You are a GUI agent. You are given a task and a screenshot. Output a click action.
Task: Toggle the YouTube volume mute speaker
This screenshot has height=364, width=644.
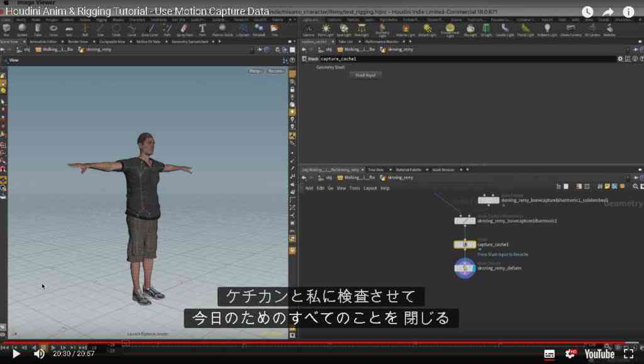(40, 354)
